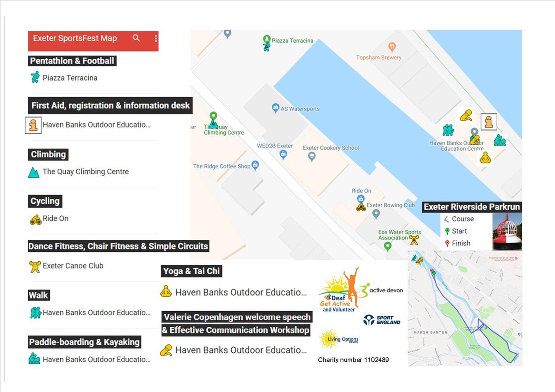The height and width of the screenshot is (392, 555).
Task: Click the Charity number 1102489 text
Action: (x=353, y=360)
